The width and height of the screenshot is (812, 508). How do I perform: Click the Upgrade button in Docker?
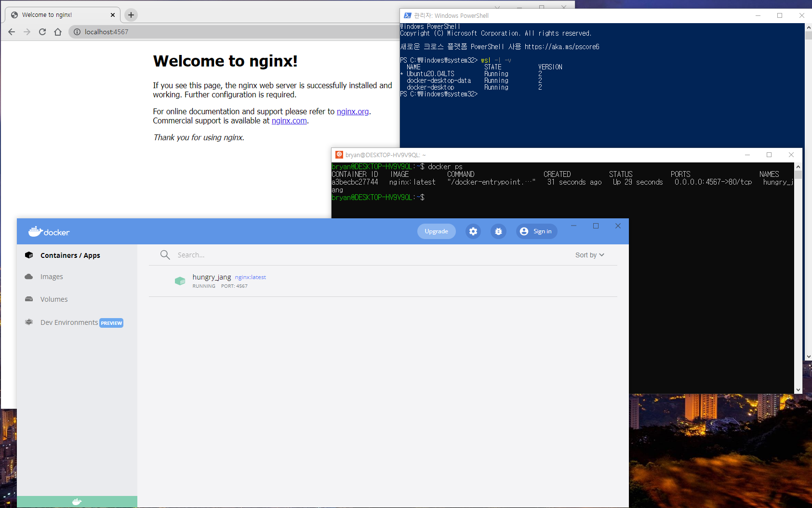pos(436,231)
